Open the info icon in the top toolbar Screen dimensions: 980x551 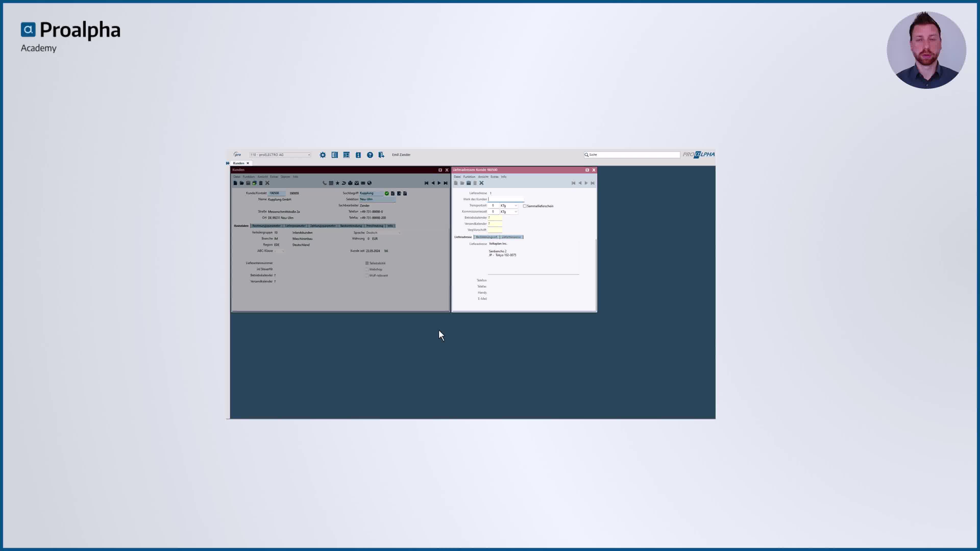(358, 155)
